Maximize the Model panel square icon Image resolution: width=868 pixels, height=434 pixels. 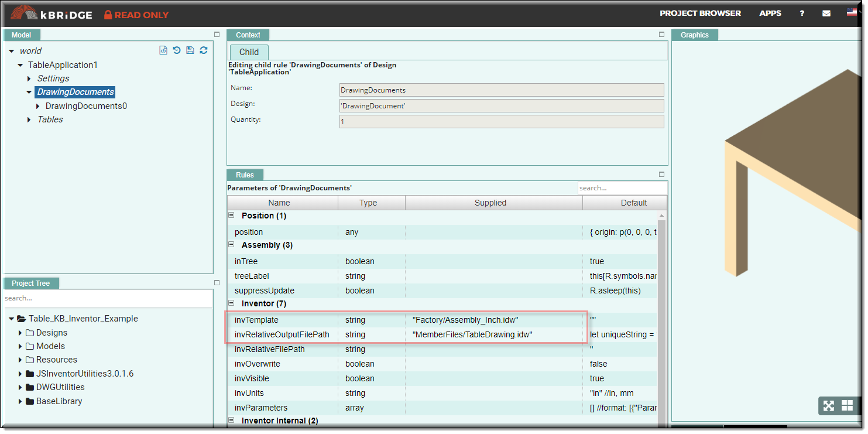[x=217, y=35]
